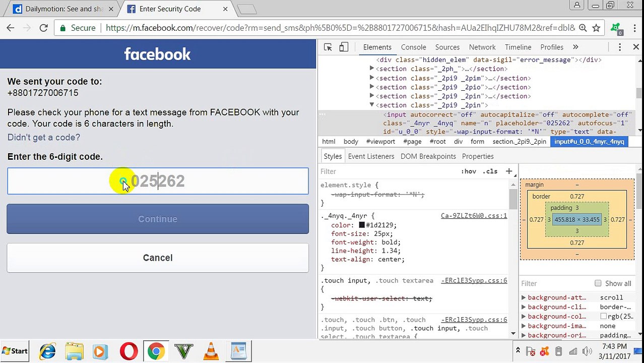The width and height of the screenshot is (644, 363).
Task: Click the #1d2129 color swatch
Action: (x=361, y=225)
